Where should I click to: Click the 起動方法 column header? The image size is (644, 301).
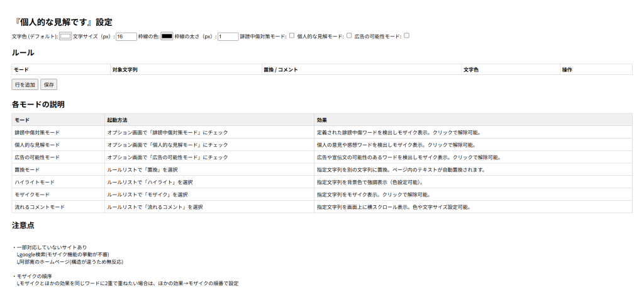209,120
